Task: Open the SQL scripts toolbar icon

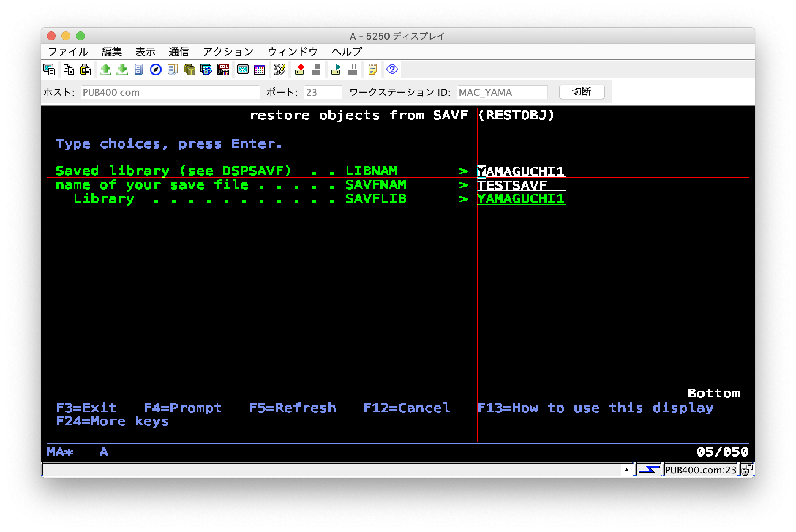Action: coord(223,70)
